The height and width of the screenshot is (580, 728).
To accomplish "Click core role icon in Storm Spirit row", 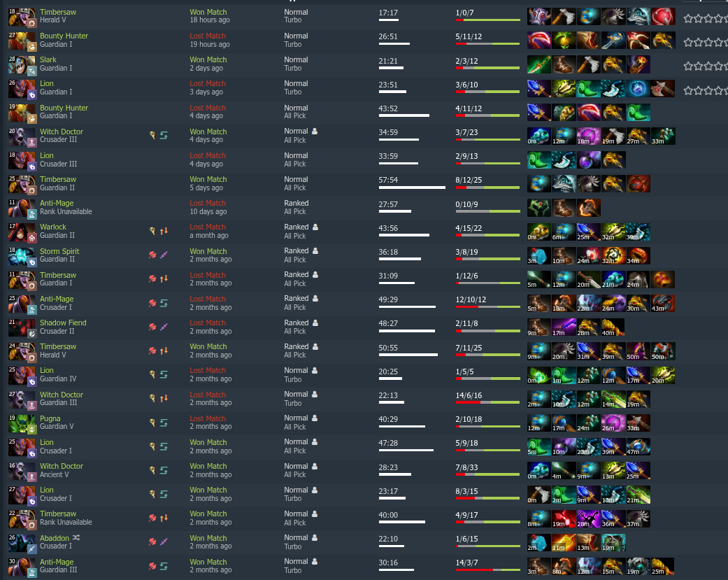I will coord(152,255).
